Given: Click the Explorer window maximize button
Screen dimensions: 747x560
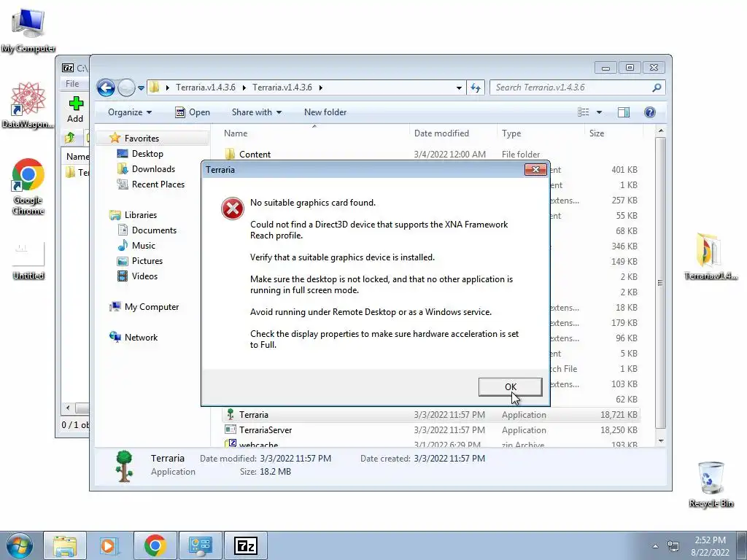Looking at the screenshot, I should pyautogui.click(x=630, y=68).
